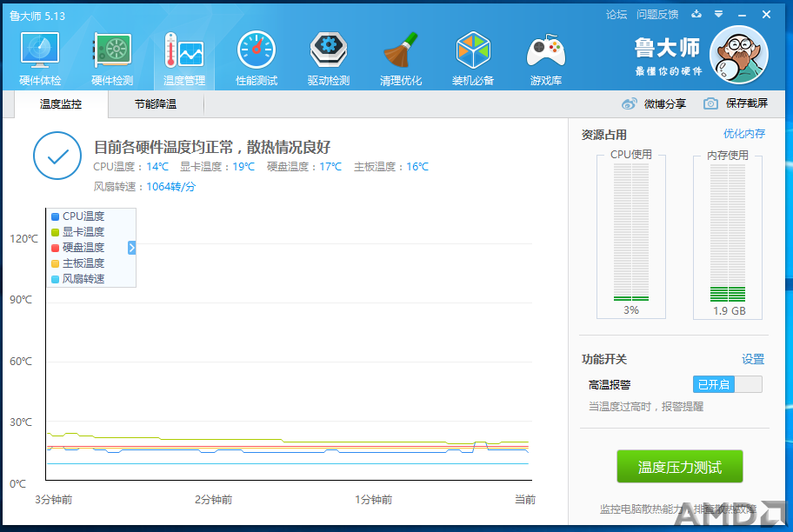Click fan speed value 1064转/分
Viewport: 793px width, 532px height.
tap(171, 187)
